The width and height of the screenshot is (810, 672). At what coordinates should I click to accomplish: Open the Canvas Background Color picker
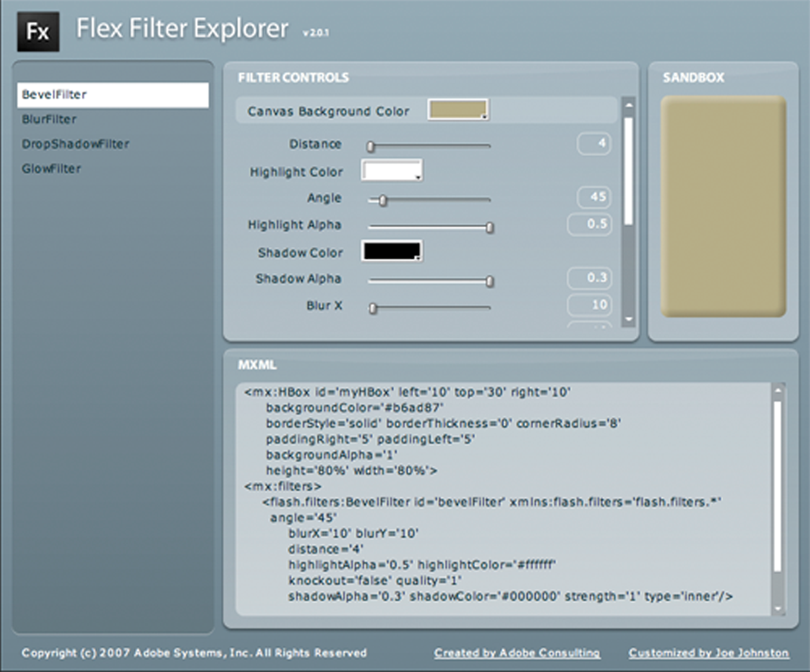click(x=458, y=110)
